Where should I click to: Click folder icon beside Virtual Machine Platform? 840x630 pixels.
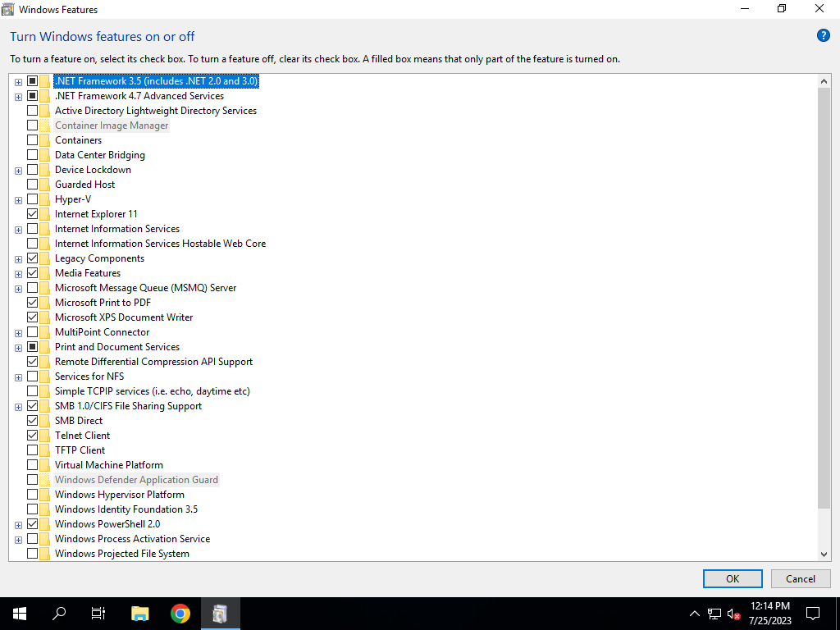click(45, 466)
